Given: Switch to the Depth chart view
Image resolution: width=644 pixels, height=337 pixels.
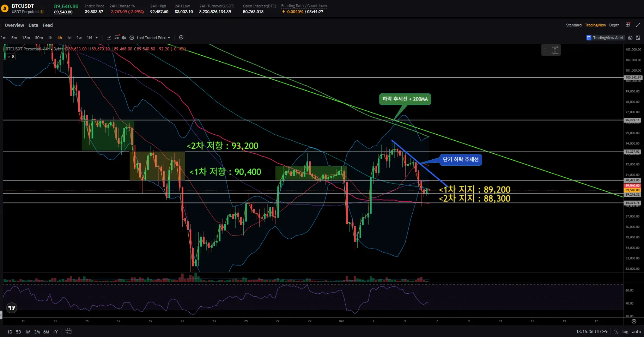Looking at the screenshot, I should coord(614,25).
